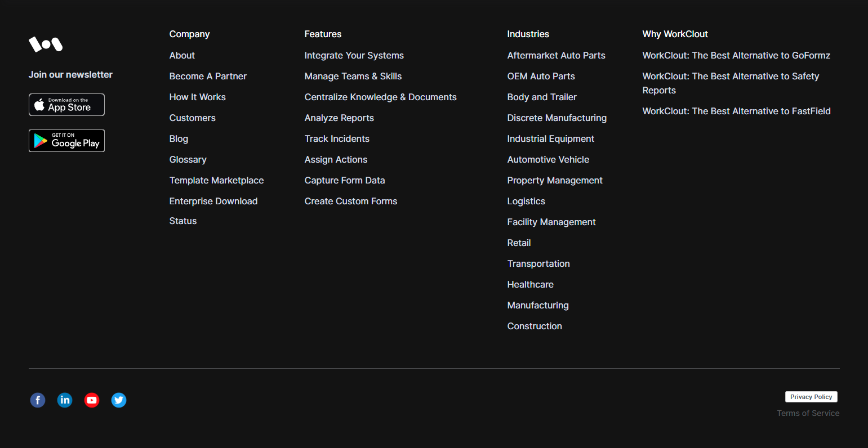Click Become A Partner
Viewport: 868px width, 448px height.
[x=208, y=76]
